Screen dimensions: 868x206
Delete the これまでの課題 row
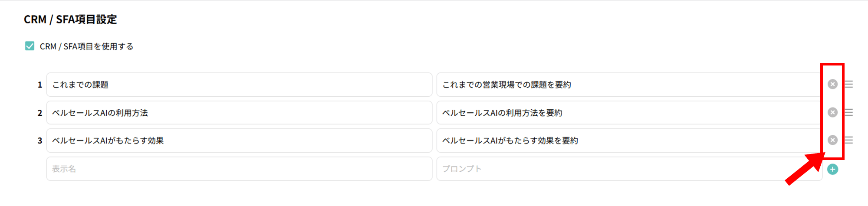click(x=832, y=84)
